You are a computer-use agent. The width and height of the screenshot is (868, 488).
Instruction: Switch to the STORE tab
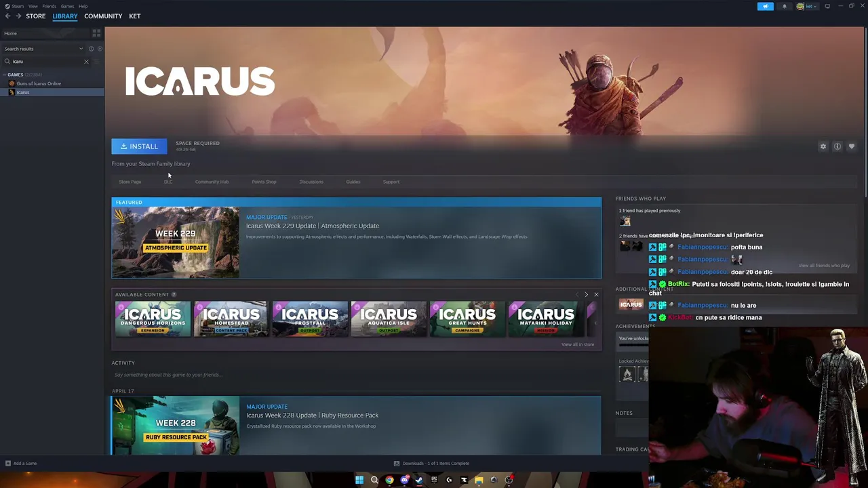coord(35,16)
